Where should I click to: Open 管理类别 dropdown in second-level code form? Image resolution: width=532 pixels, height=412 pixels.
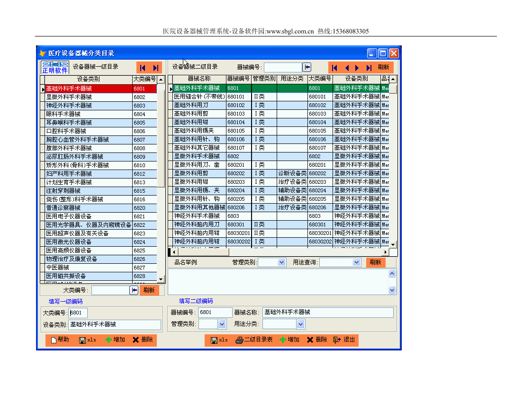click(x=222, y=324)
